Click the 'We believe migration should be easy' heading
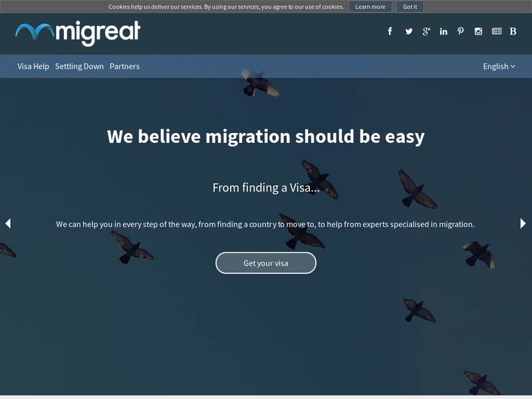 (265, 137)
